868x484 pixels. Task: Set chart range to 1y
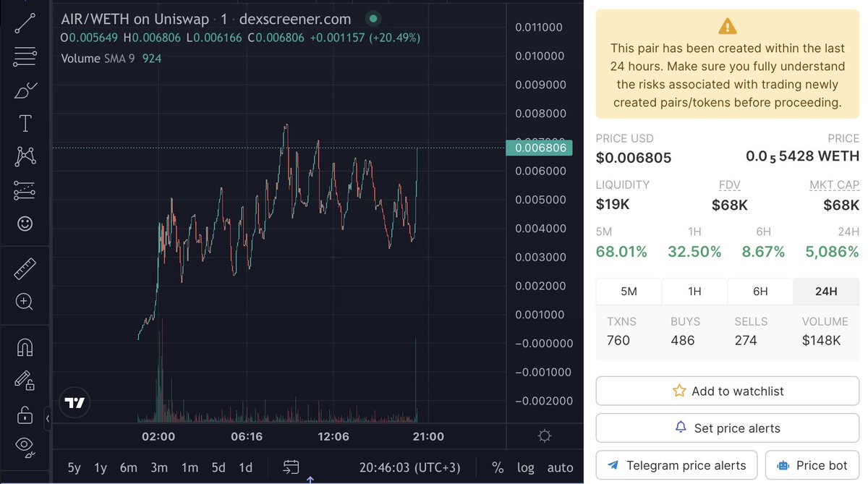coord(101,467)
